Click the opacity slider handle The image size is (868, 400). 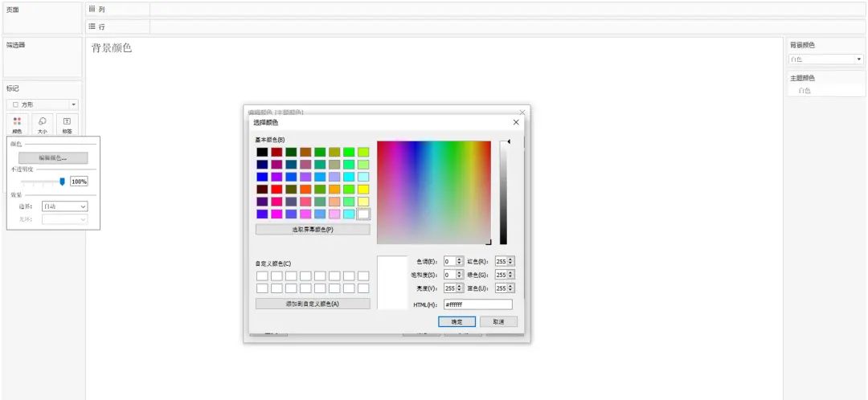pyautogui.click(x=63, y=181)
